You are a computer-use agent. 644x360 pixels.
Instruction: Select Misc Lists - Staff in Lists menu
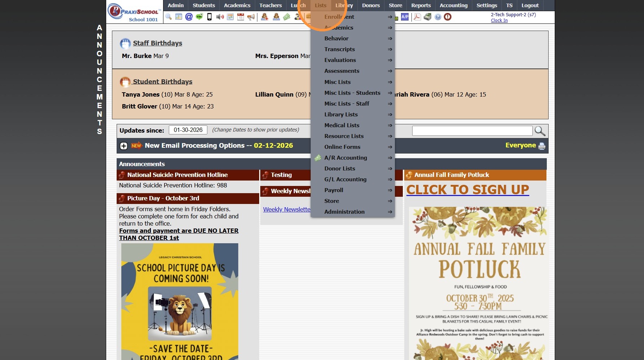pos(353,104)
